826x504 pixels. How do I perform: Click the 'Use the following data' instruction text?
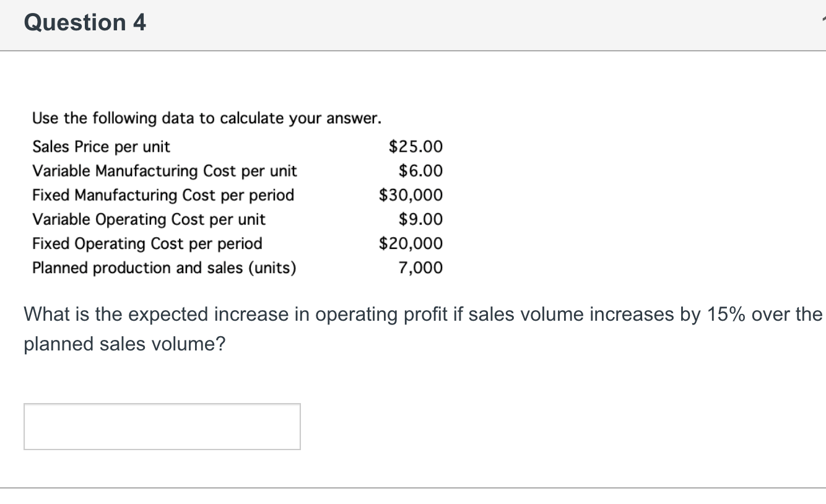click(x=206, y=118)
